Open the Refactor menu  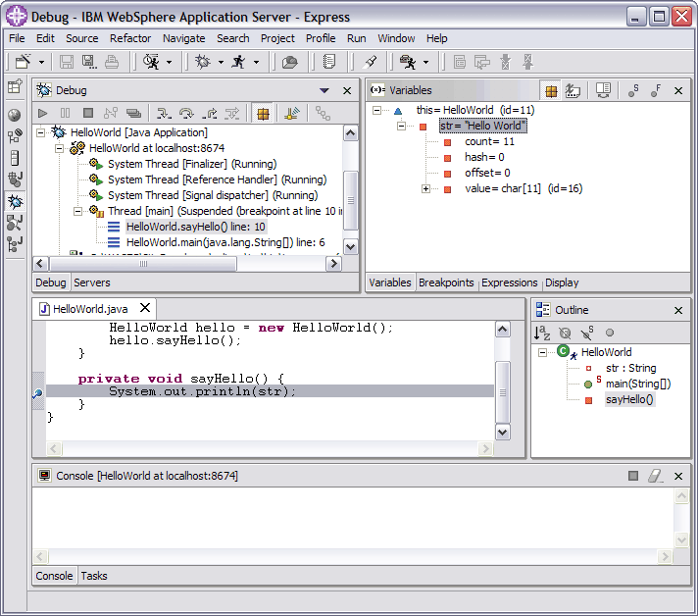[130, 38]
